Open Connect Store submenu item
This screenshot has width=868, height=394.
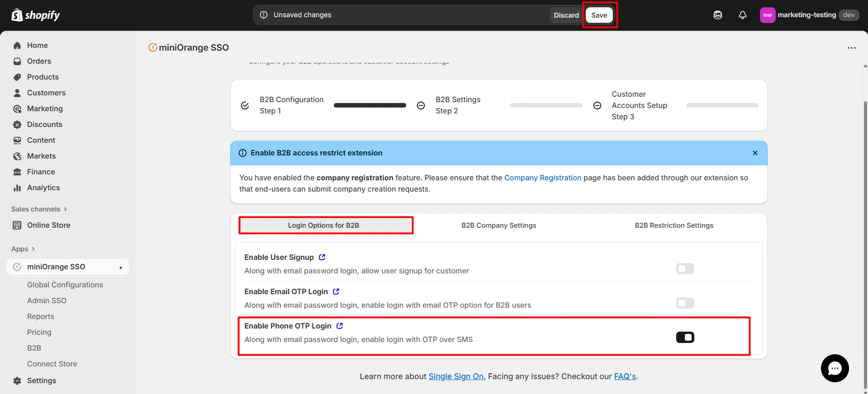coord(52,364)
